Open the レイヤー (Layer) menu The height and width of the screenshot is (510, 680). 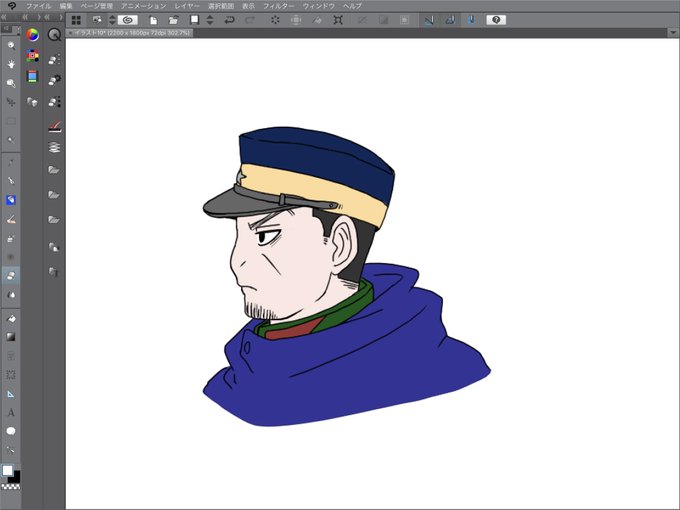pyautogui.click(x=187, y=6)
